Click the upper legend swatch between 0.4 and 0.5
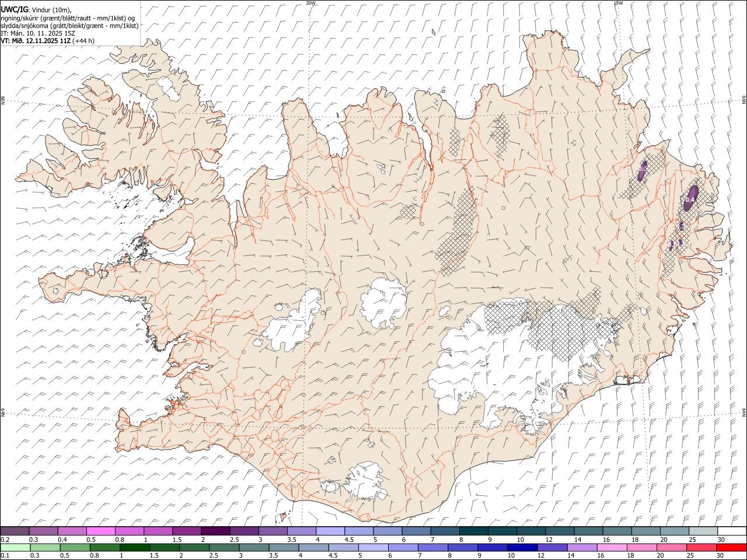 coord(72,531)
